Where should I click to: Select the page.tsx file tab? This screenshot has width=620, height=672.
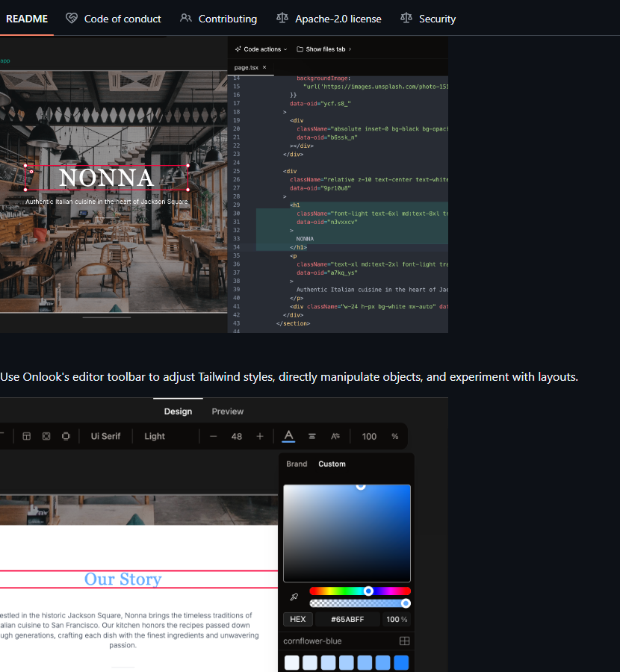pos(246,68)
